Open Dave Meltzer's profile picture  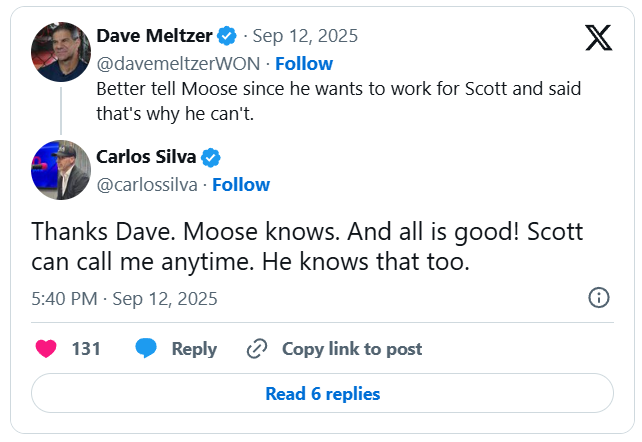pyautogui.click(x=60, y=50)
